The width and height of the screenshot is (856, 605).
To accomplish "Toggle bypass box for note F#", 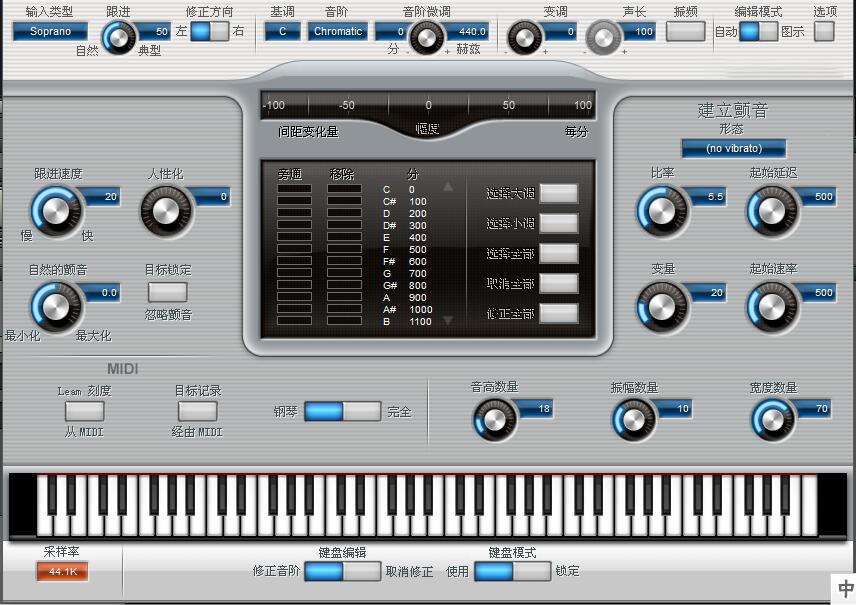I will click(x=294, y=261).
